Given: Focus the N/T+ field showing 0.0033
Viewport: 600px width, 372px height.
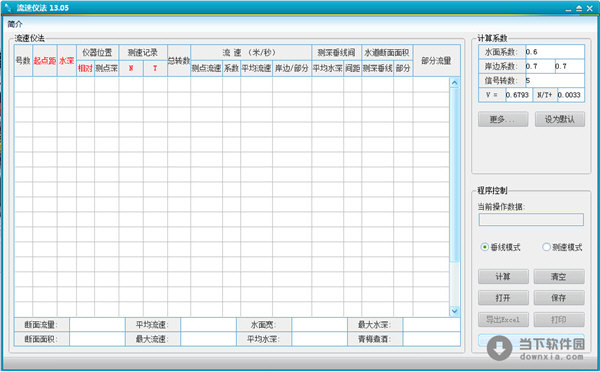Looking at the screenshot, I should click(571, 95).
